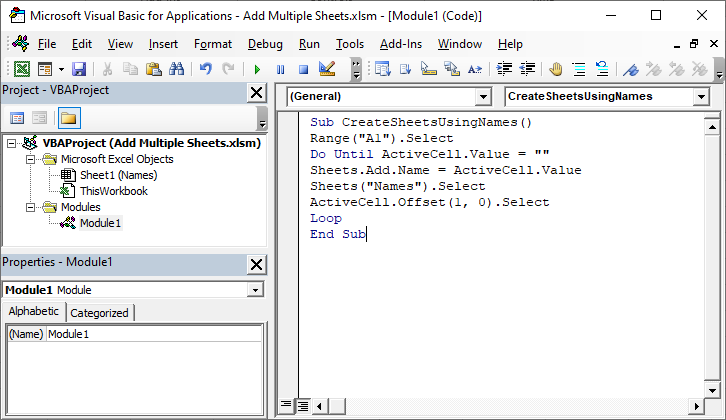Open the Module1 object dropdown in Properties
The width and height of the screenshot is (726, 420).
click(x=255, y=290)
